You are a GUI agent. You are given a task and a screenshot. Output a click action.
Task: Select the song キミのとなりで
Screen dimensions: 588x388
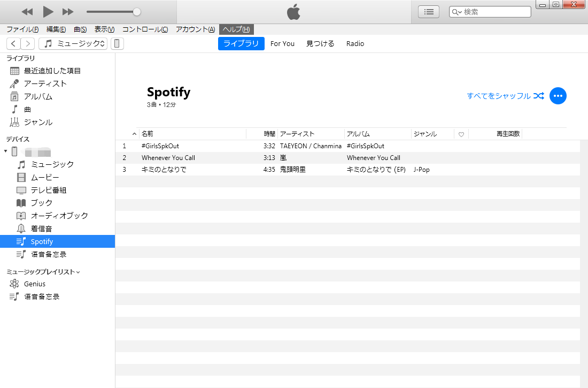pyautogui.click(x=164, y=170)
